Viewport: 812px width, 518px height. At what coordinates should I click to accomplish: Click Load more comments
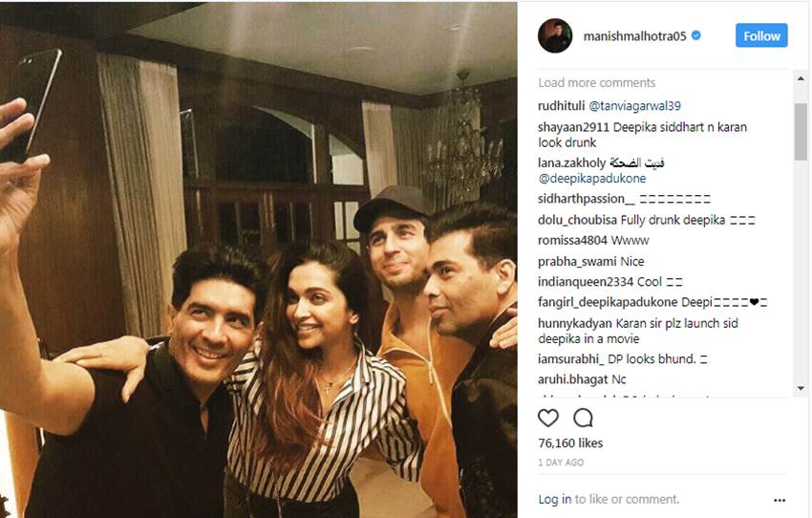596,83
